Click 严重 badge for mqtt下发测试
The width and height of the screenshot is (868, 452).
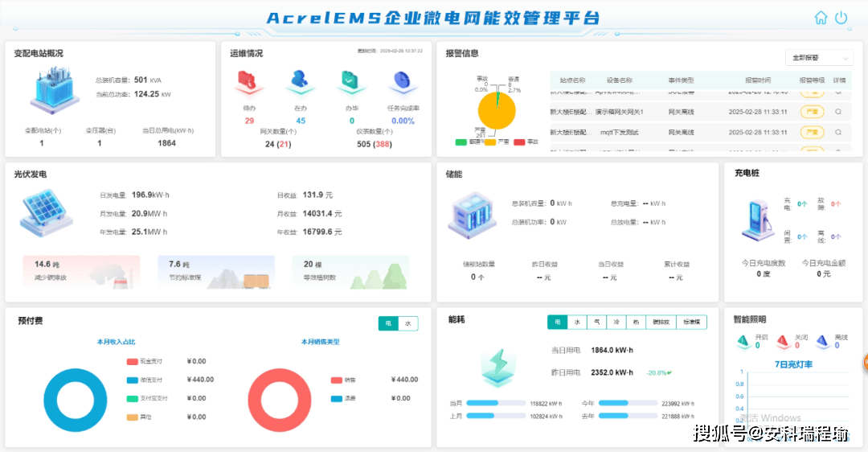(x=812, y=133)
